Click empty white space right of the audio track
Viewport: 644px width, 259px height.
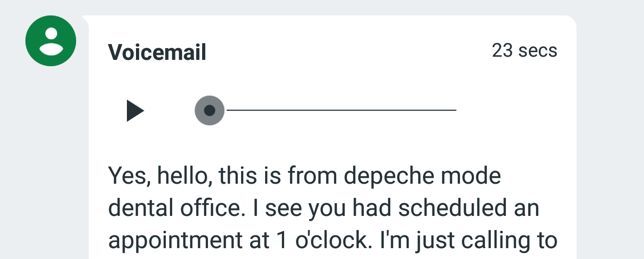[512, 111]
